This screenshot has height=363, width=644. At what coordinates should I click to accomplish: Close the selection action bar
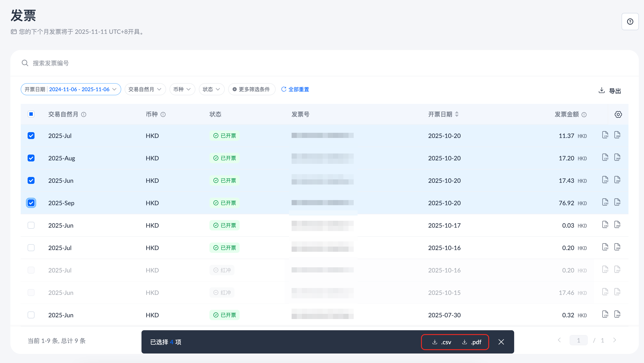click(501, 342)
